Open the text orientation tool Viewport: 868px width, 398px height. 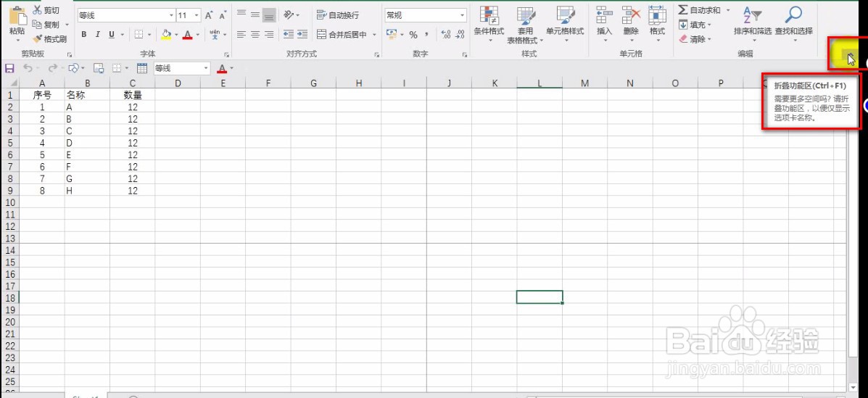click(x=289, y=15)
